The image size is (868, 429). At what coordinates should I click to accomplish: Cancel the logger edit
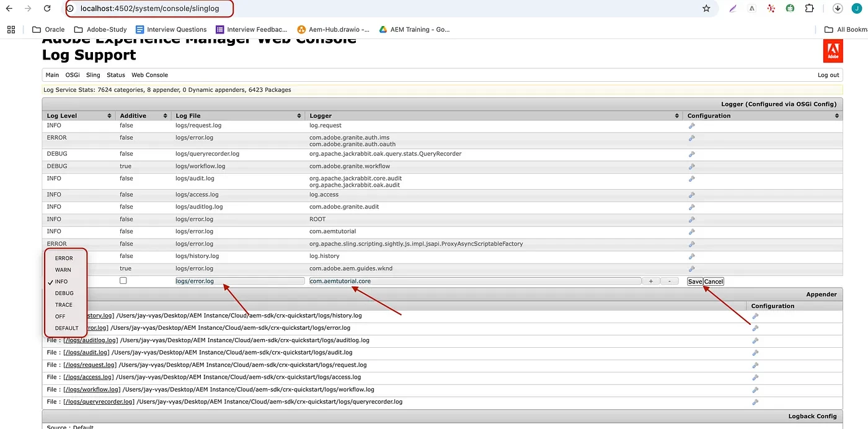point(714,281)
